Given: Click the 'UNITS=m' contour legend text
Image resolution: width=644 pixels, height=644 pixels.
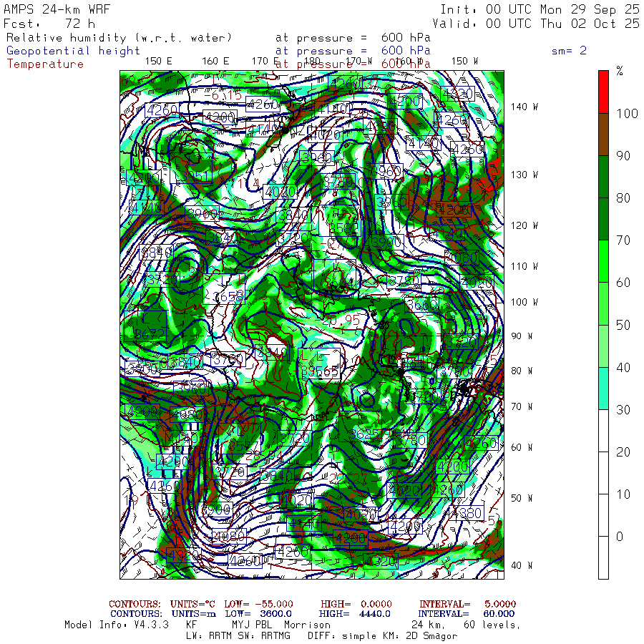Looking at the screenshot, I should (194, 614).
